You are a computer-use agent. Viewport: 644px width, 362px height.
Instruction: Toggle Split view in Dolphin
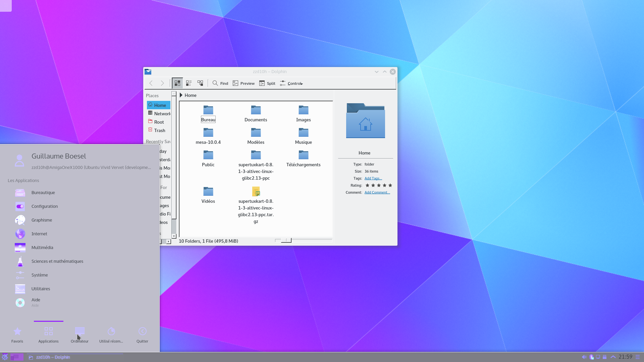coord(267,83)
